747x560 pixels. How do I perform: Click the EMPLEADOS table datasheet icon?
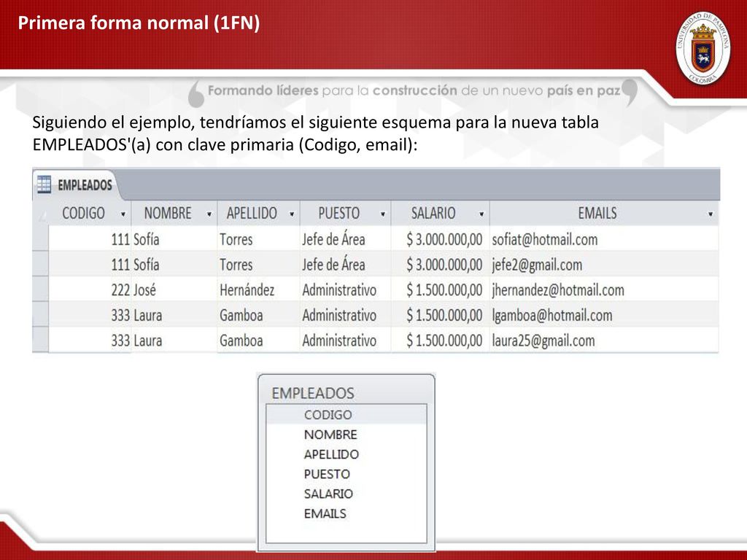44,184
